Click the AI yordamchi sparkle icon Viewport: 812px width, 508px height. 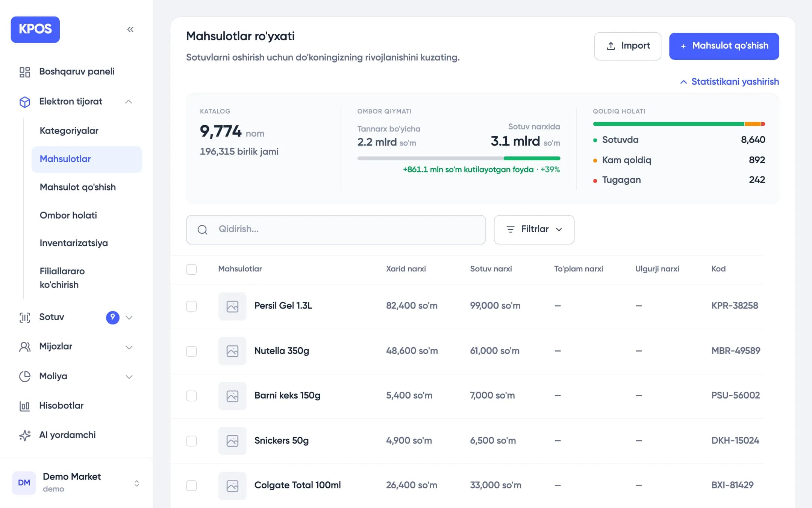tap(25, 435)
